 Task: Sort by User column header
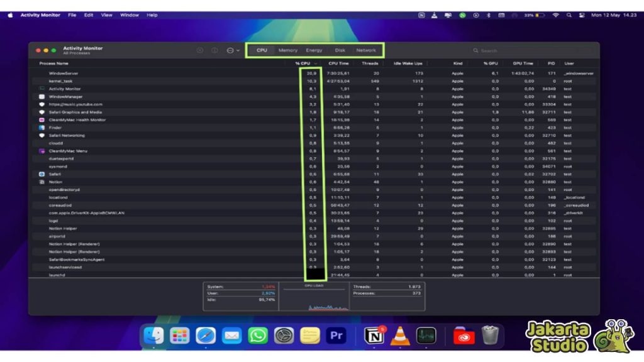point(569,63)
